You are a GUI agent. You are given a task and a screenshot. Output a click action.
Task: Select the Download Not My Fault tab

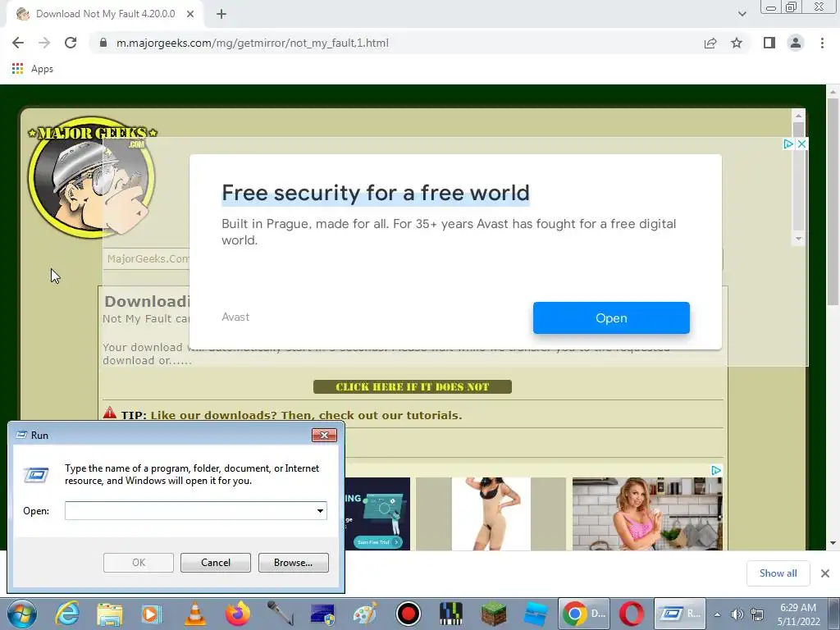coord(104,15)
